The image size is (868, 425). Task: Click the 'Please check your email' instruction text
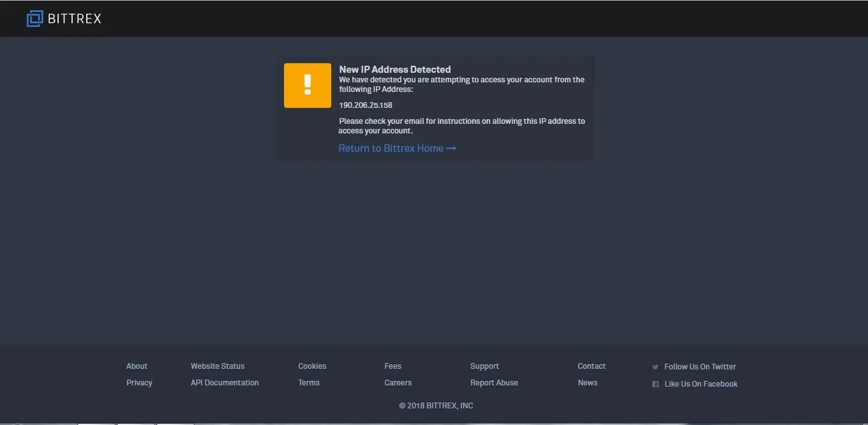(462, 126)
